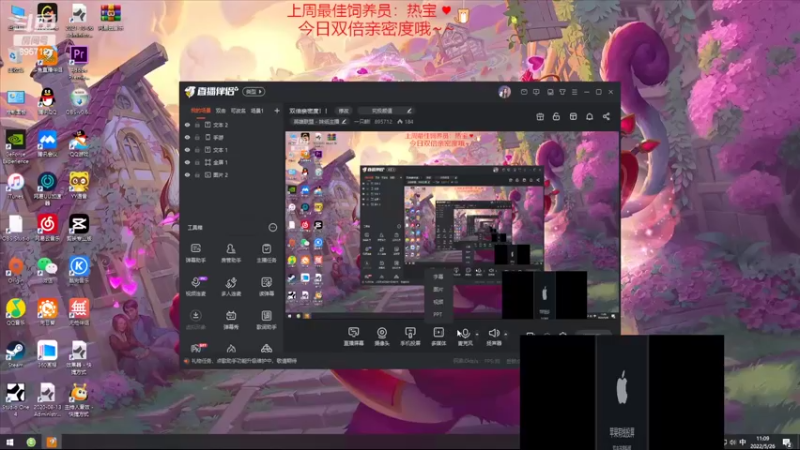The width and height of the screenshot is (800, 450).
Task: Open the 弹幕秀 tool
Action: 231,320
